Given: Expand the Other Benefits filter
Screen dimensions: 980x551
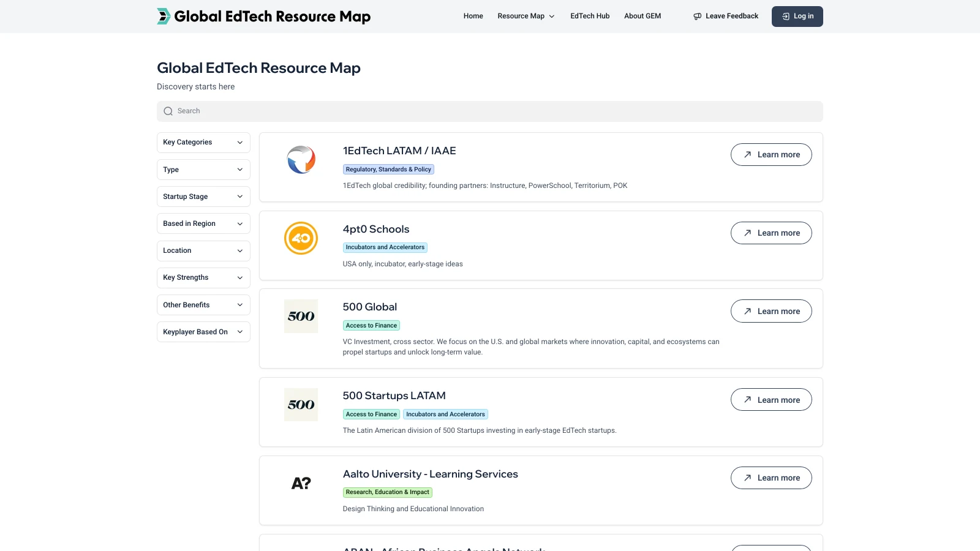Looking at the screenshot, I should 203,305.
